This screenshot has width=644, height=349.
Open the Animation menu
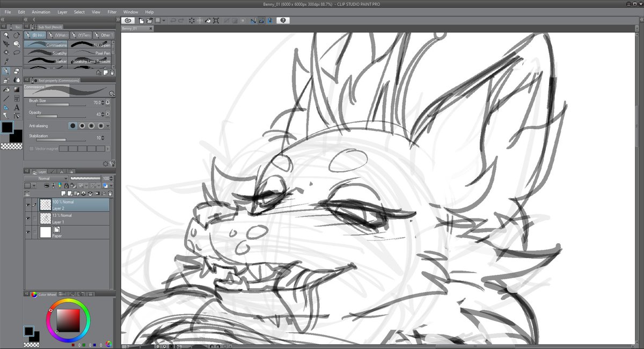click(41, 12)
